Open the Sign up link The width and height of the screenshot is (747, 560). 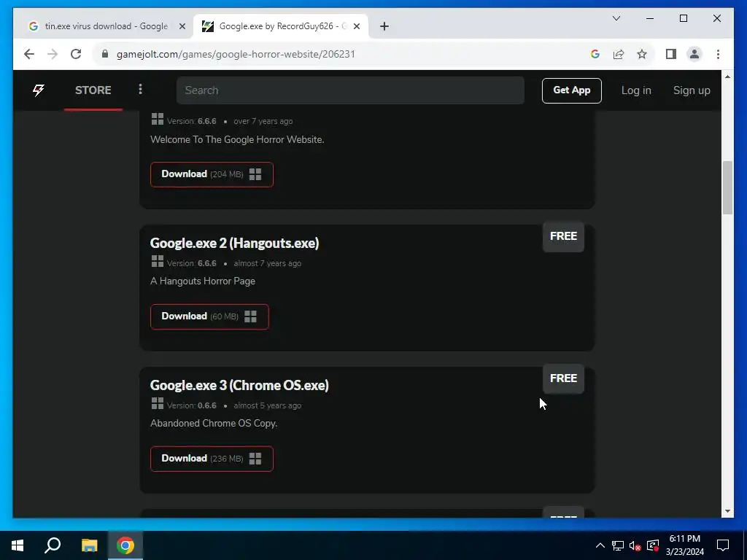[x=692, y=90]
